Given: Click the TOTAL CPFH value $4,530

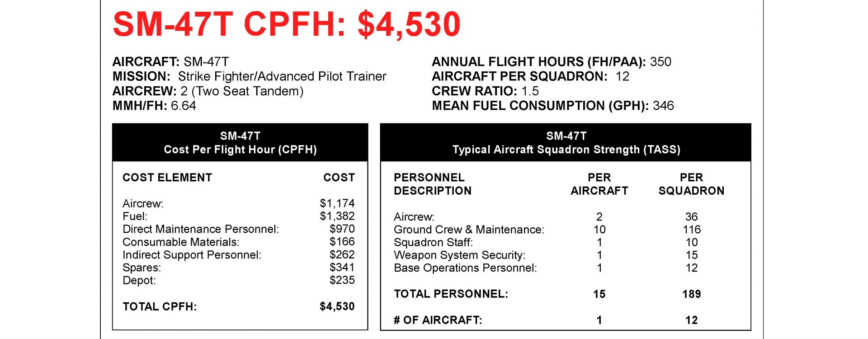Looking at the screenshot, I should pos(337,306).
